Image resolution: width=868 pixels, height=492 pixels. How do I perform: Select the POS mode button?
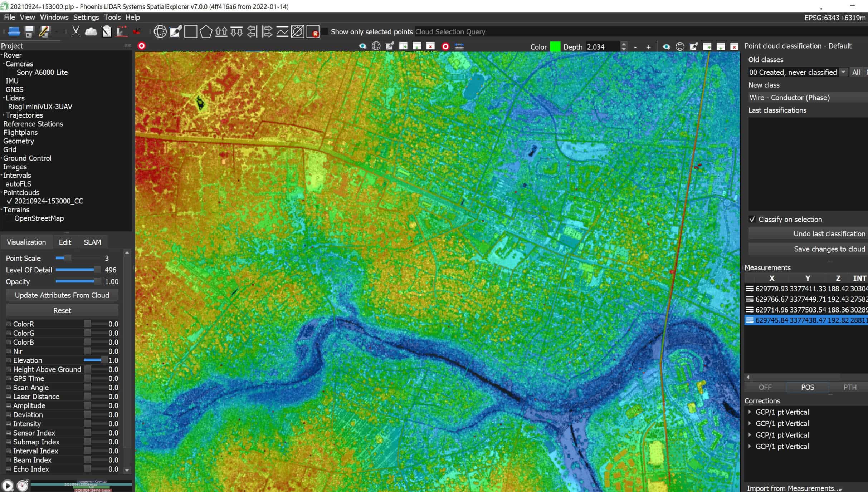[807, 387]
